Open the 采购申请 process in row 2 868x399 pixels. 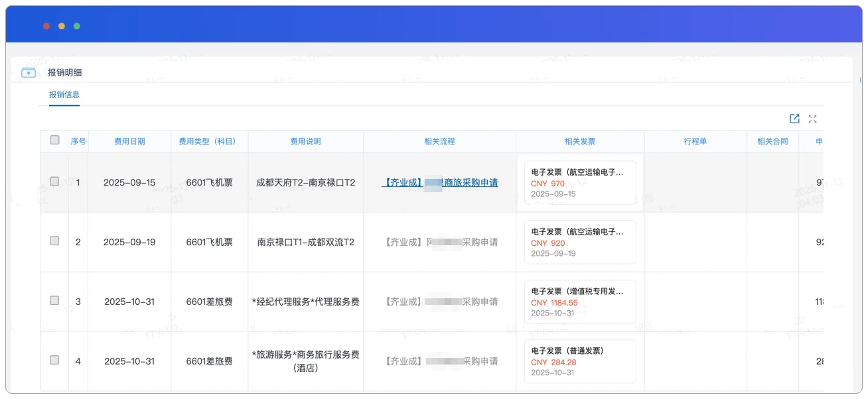(441, 242)
